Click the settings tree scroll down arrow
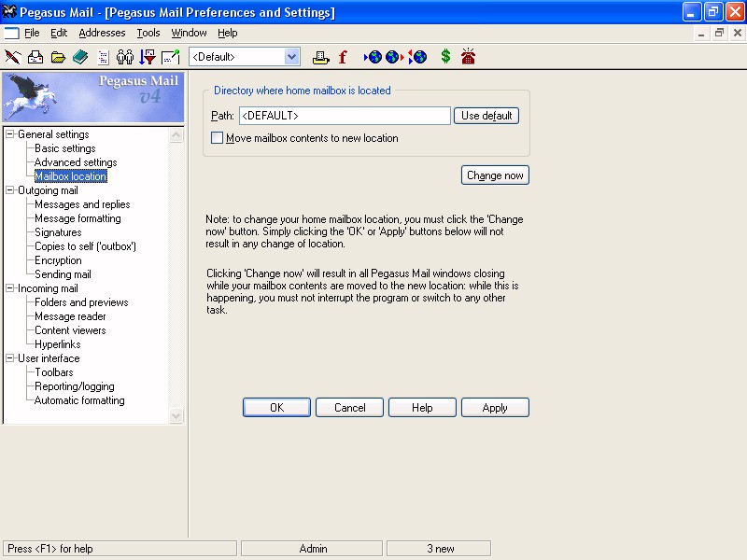747x560 pixels. pyautogui.click(x=176, y=415)
